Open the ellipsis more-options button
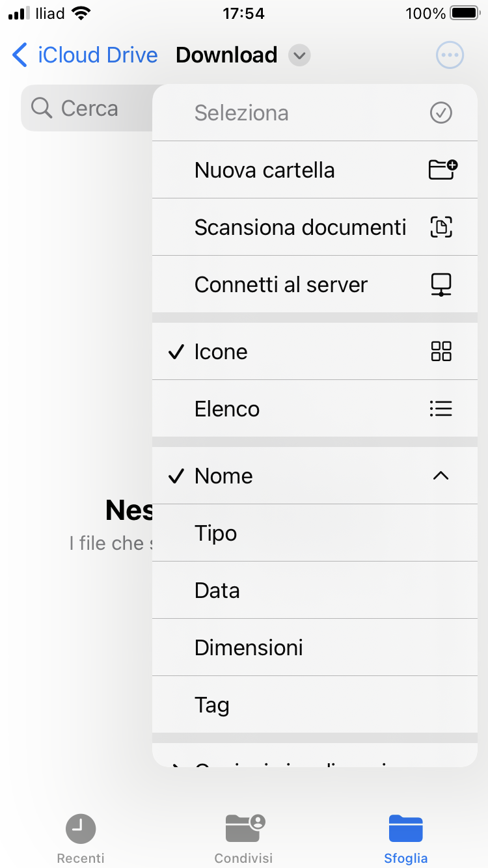The width and height of the screenshot is (488, 868). coord(450,55)
